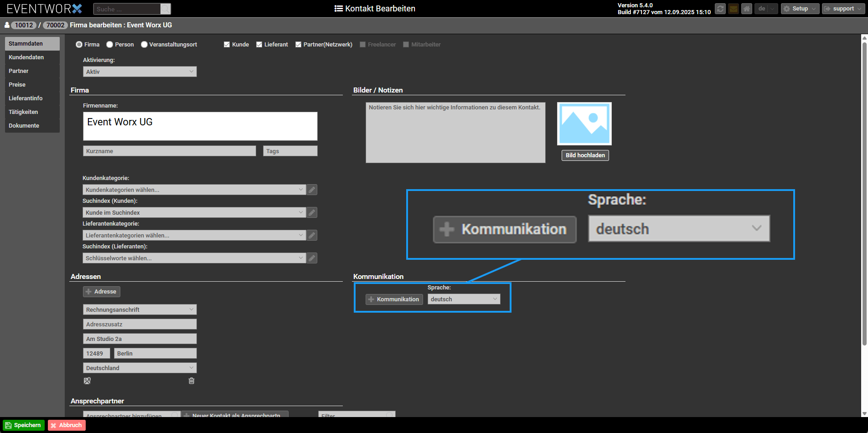Click into the Kurzname input field
The width and height of the screenshot is (868, 433).
[169, 151]
